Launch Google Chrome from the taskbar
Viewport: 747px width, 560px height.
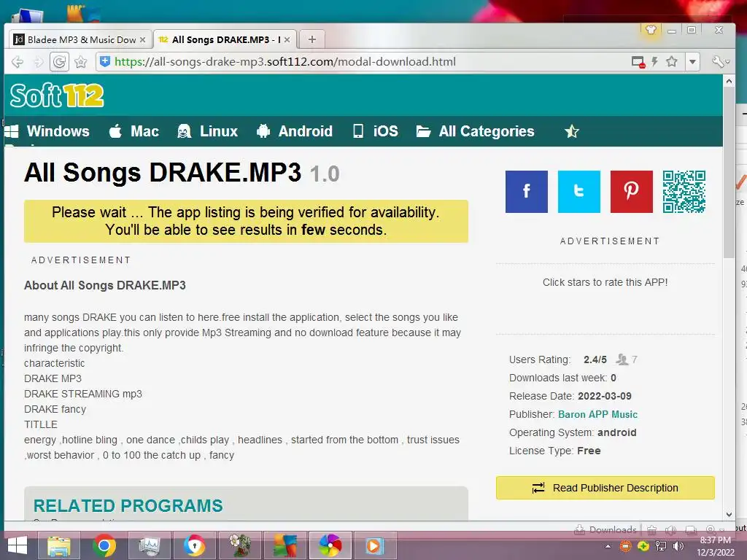click(x=104, y=545)
